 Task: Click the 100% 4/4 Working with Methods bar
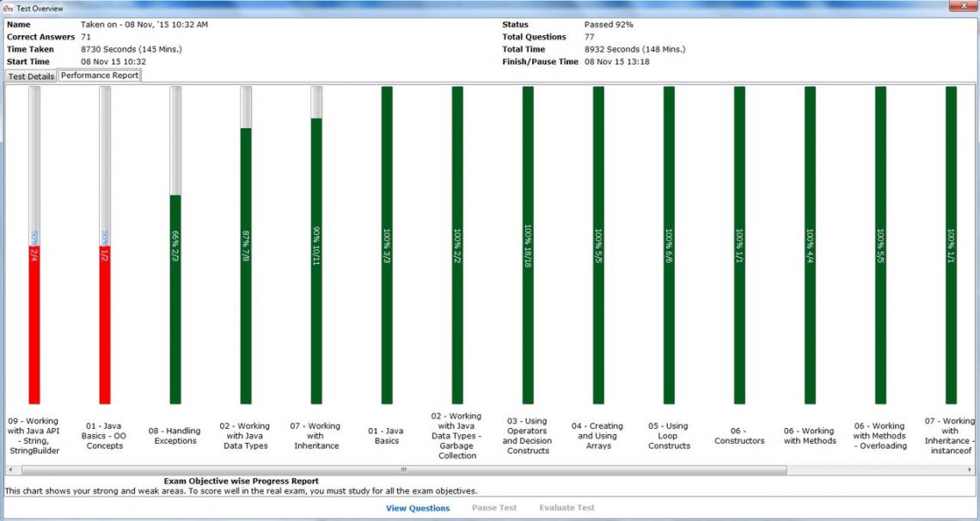(x=810, y=245)
